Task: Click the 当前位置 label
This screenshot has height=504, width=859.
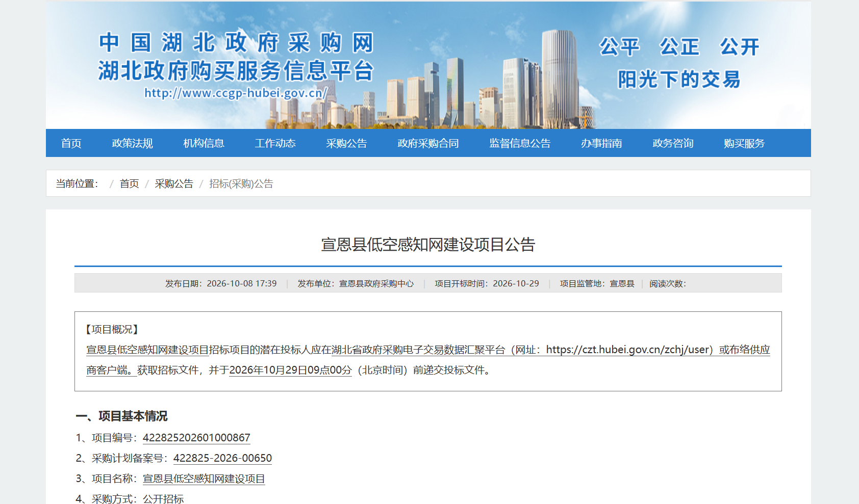Action: click(77, 183)
